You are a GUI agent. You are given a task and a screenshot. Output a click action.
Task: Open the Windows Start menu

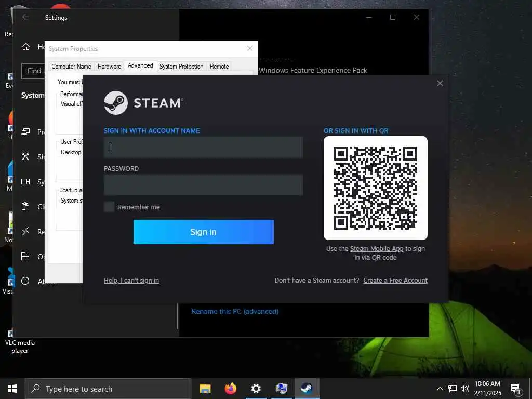12,389
